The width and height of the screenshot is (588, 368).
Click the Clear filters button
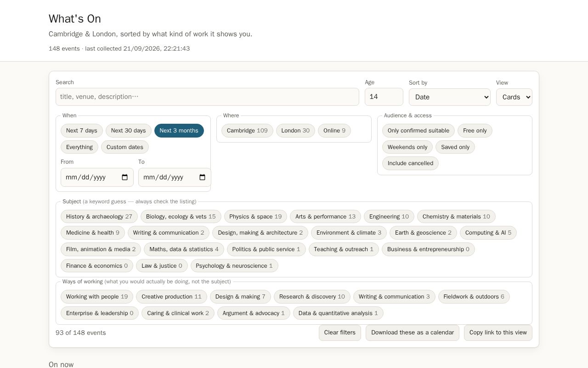pos(340,333)
